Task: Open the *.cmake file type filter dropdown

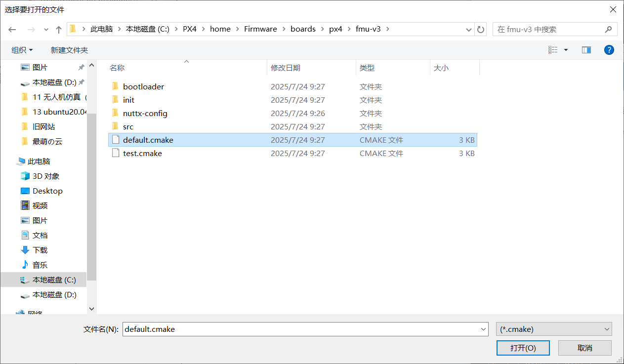Action: (553, 329)
